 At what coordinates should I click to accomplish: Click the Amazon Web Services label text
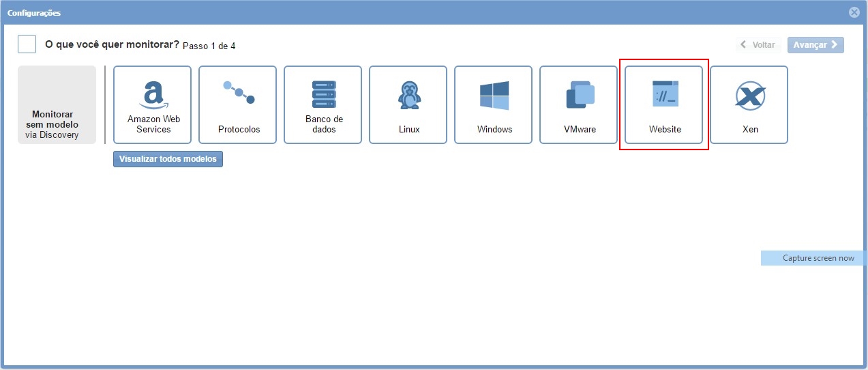(153, 124)
